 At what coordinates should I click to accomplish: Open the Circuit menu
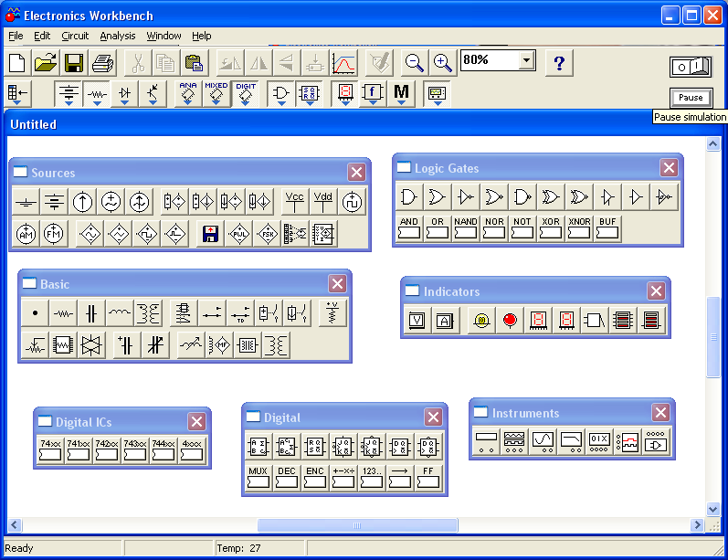coord(75,36)
